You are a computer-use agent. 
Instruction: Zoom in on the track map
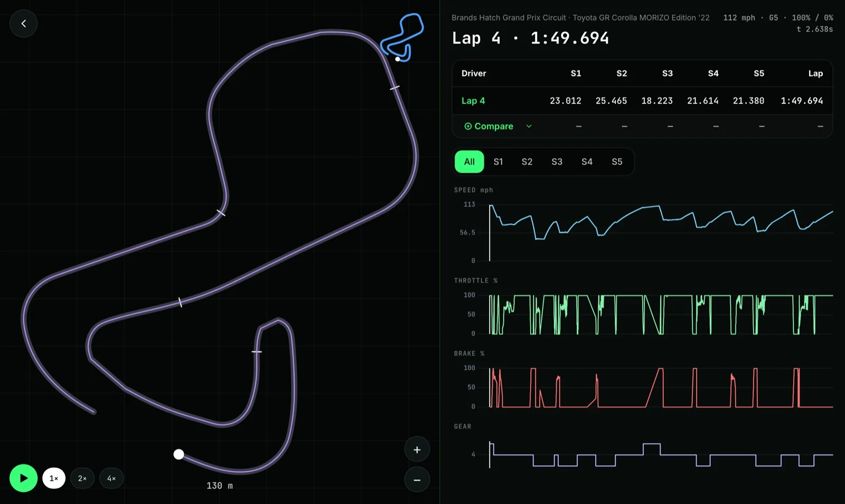pyautogui.click(x=417, y=450)
